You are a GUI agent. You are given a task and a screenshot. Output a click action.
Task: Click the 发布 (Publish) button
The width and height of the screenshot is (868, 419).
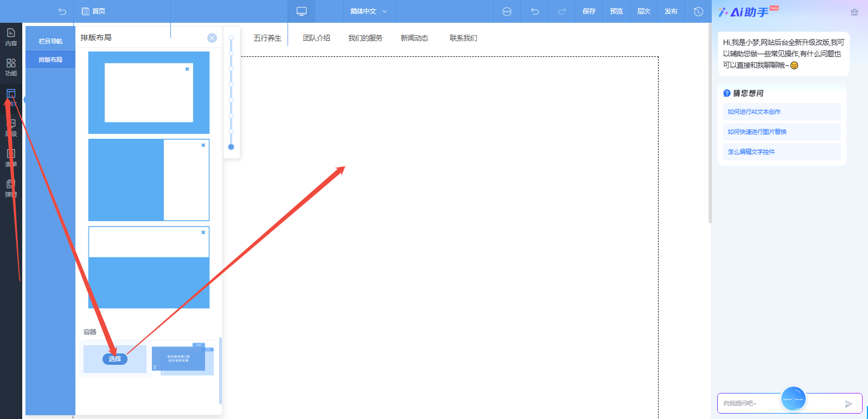[671, 11]
